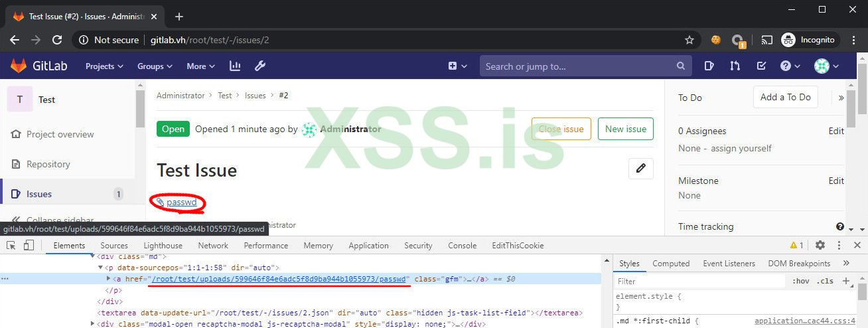This screenshot has width=868, height=328.
Task: Switch to the Performance DevTools tab
Action: pyautogui.click(x=266, y=246)
